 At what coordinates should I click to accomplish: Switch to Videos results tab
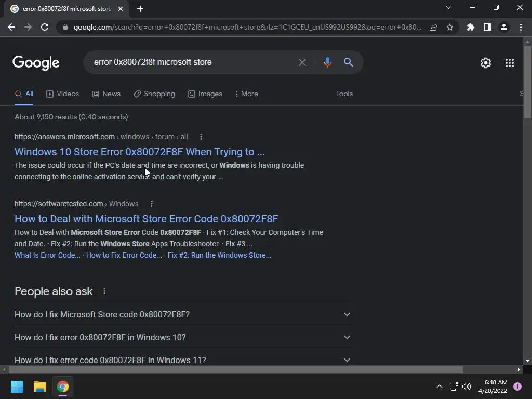coord(62,94)
